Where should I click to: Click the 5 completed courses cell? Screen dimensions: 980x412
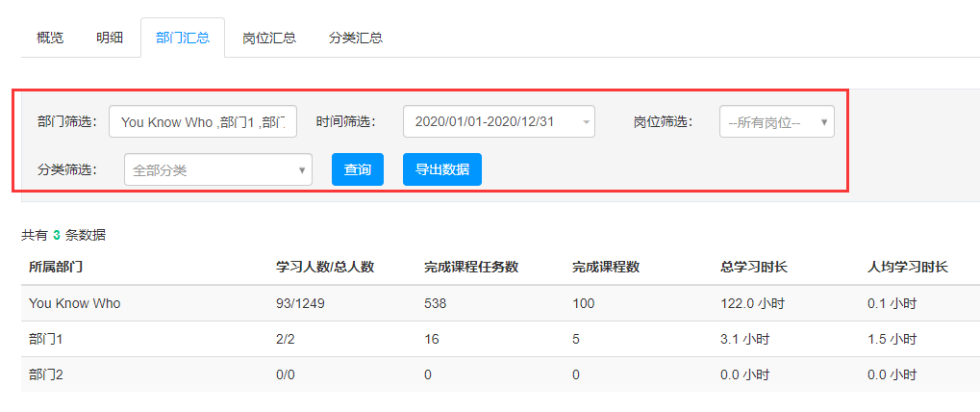pos(576,340)
